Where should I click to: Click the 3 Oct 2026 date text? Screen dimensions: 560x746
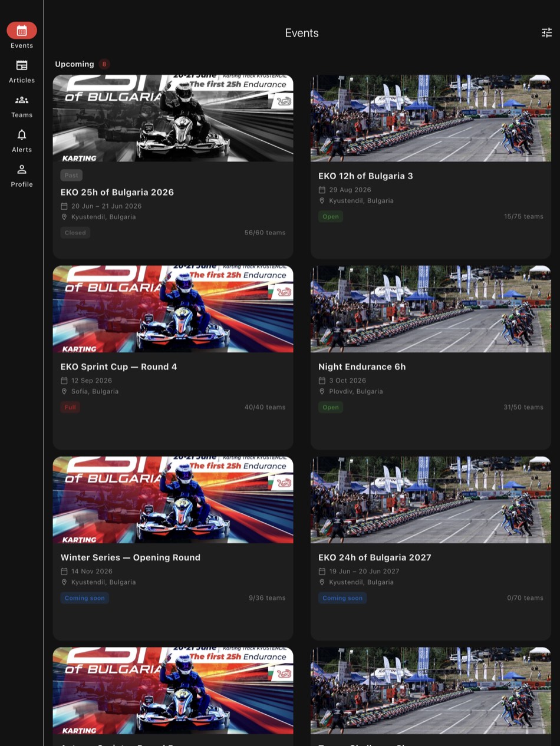[x=348, y=381]
